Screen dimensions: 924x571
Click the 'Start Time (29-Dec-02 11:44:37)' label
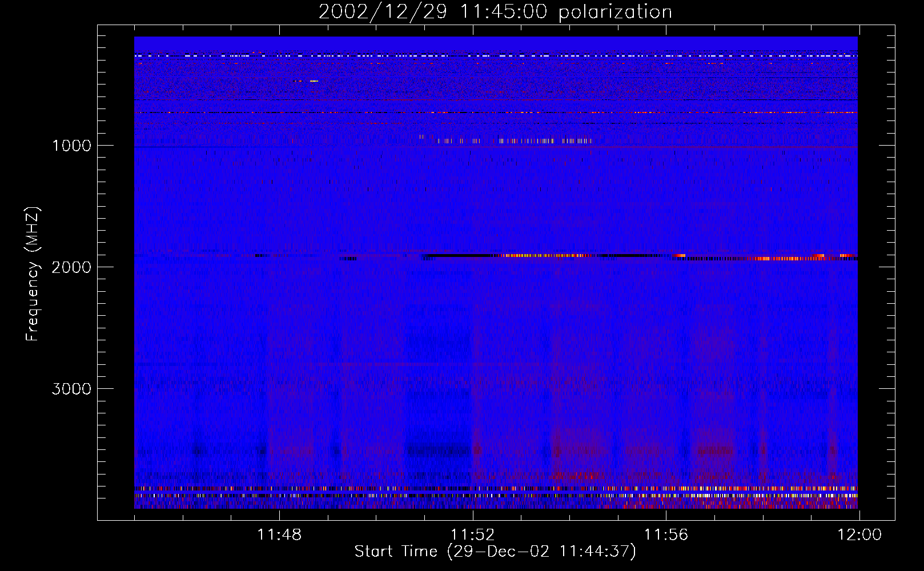pos(495,552)
